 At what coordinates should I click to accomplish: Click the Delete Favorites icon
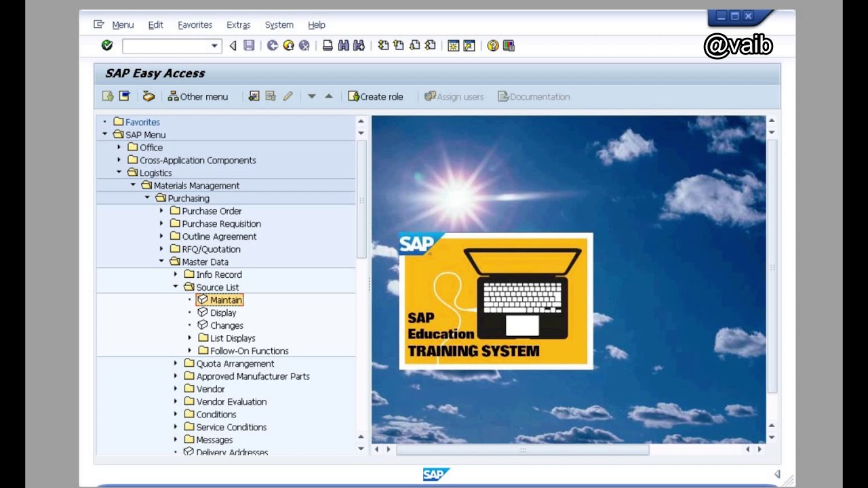271,96
